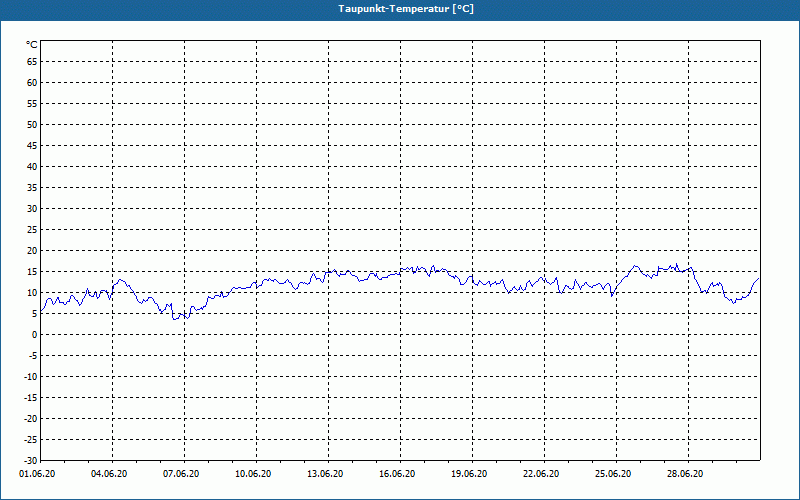Viewport: 800px width, 500px height.
Task: Select the 35 y-axis label
Action: [32, 188]
